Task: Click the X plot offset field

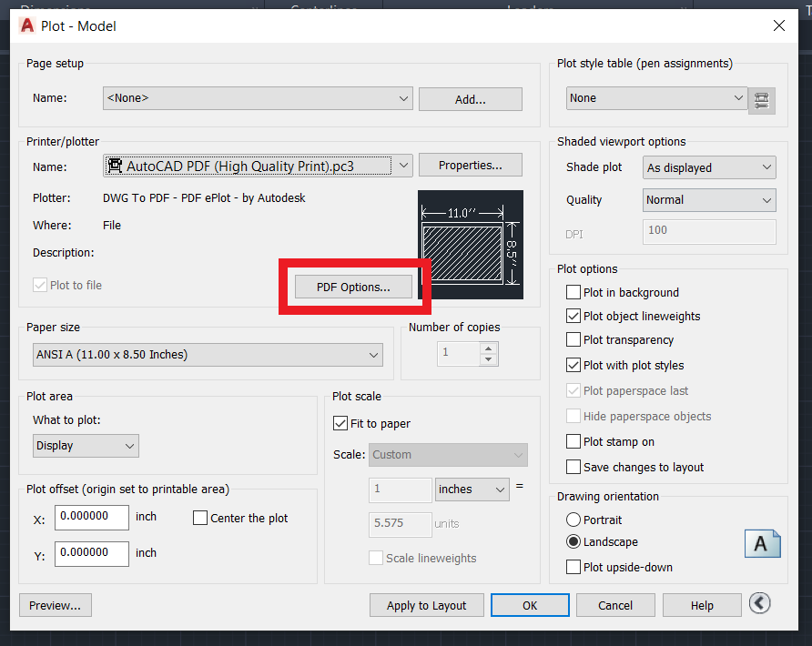Action: coord(92,517)
